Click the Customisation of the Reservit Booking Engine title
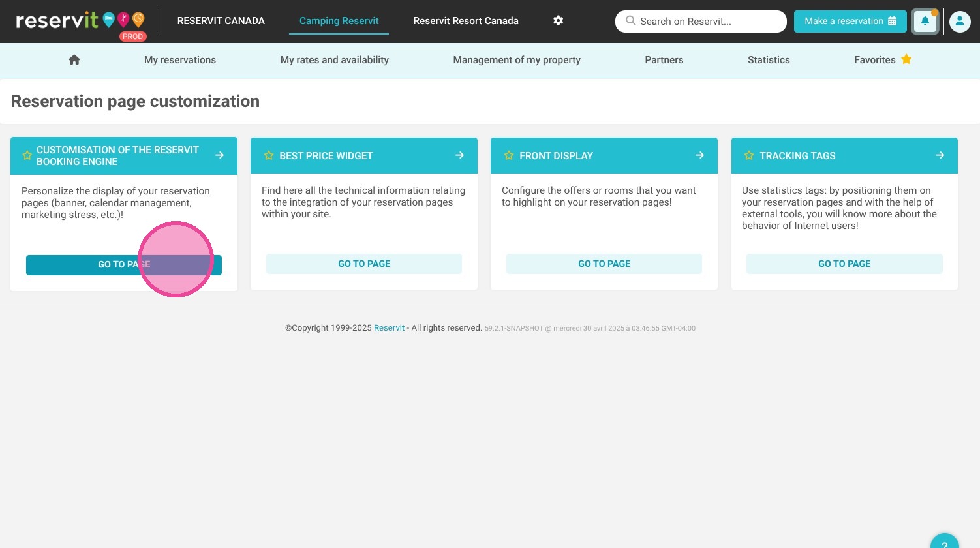The width and height of the screenshot is (980, 548). [117, 156]
